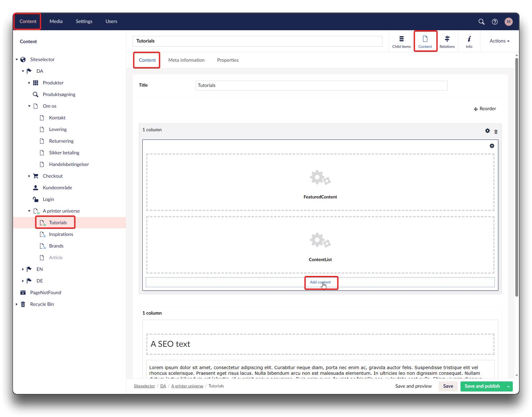Select Inspirations page in tree
532x417 pixels.
coord(61,234)
